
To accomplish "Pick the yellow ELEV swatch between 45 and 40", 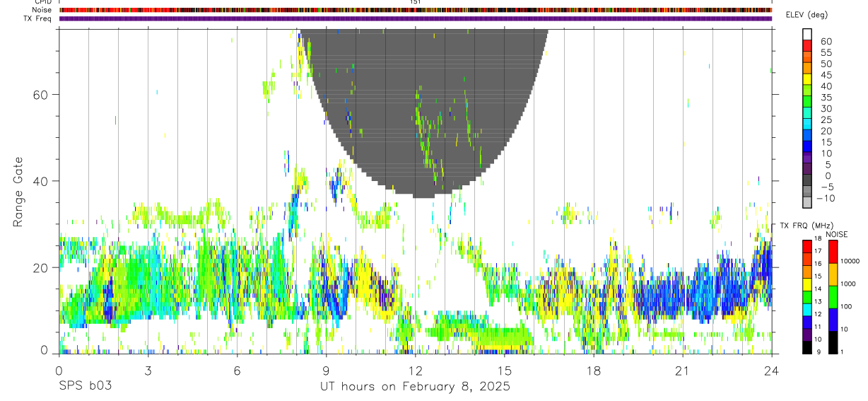I will click(x=807, y=79).
